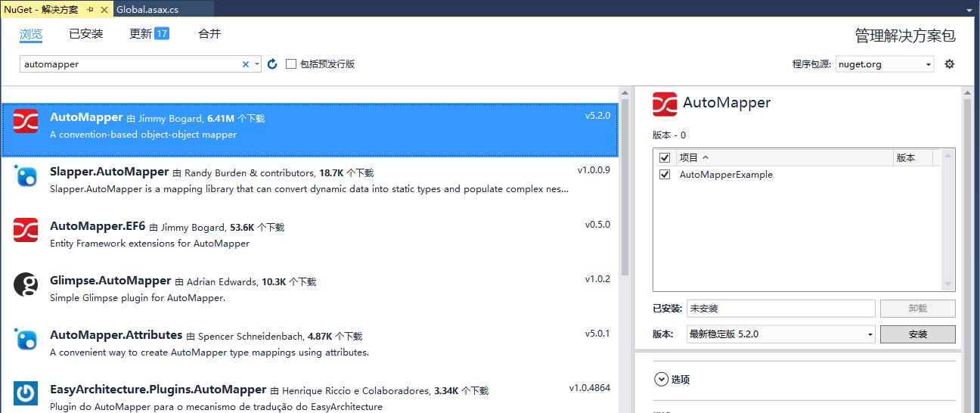Toggle the select-all projects checkbox
Image resolution: width=980 pixels, height=413 pixels.
click(665, 157)
